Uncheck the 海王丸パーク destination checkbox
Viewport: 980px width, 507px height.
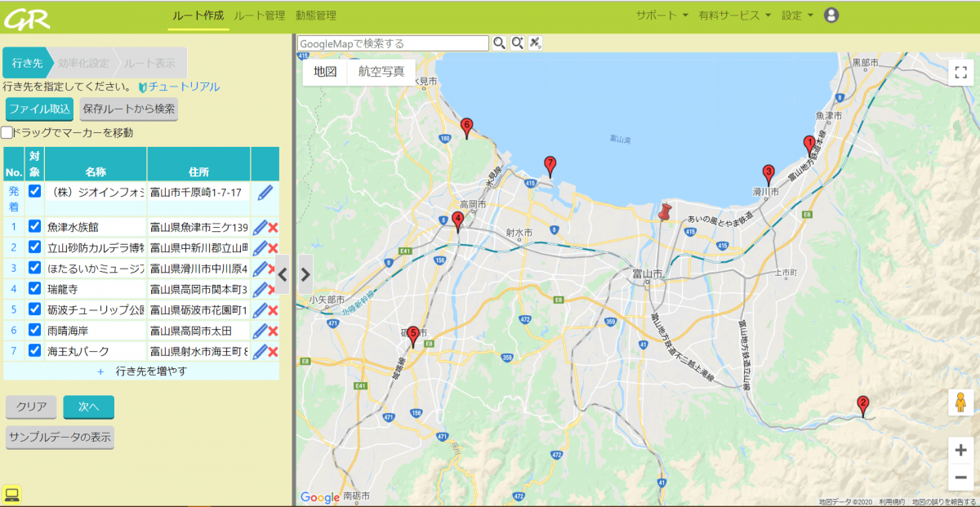(x=34, y=350)
